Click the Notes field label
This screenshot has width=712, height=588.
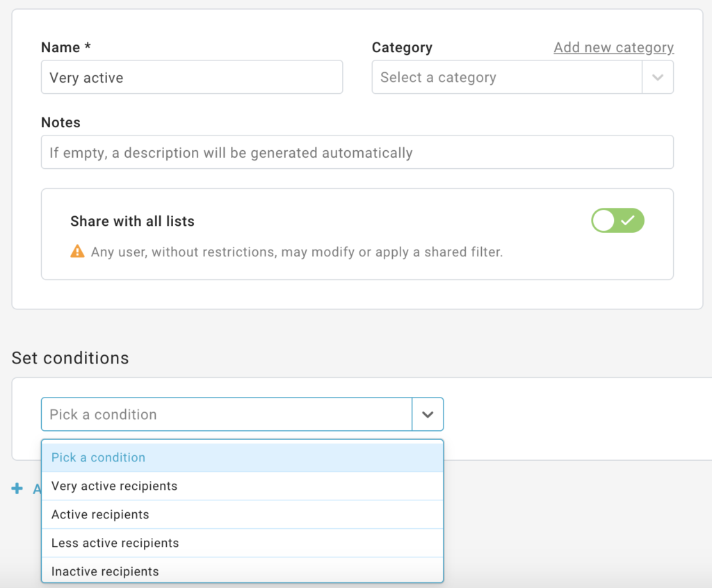(x=60, y=122)
